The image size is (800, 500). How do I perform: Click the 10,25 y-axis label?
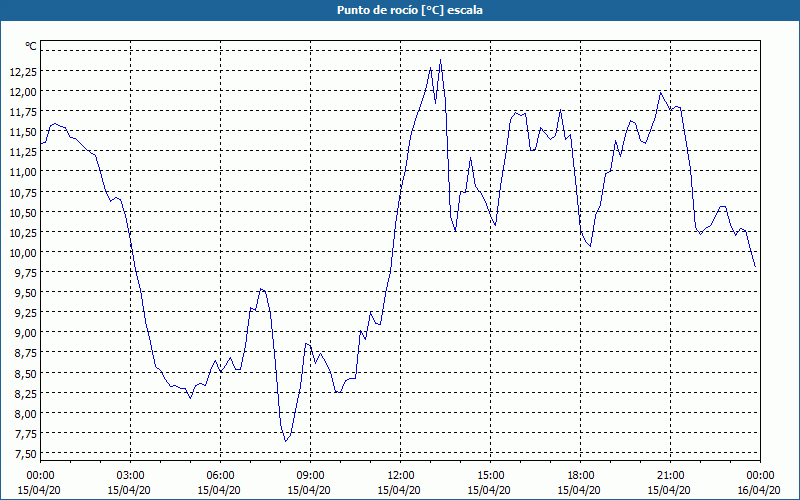coord(23,233)
